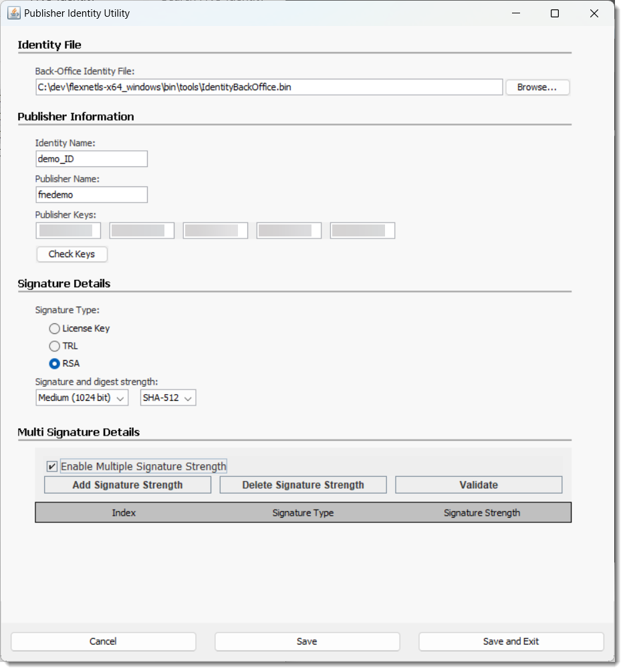Open the Medium (1024 bit) strength dropdown

tap(82, 398)
